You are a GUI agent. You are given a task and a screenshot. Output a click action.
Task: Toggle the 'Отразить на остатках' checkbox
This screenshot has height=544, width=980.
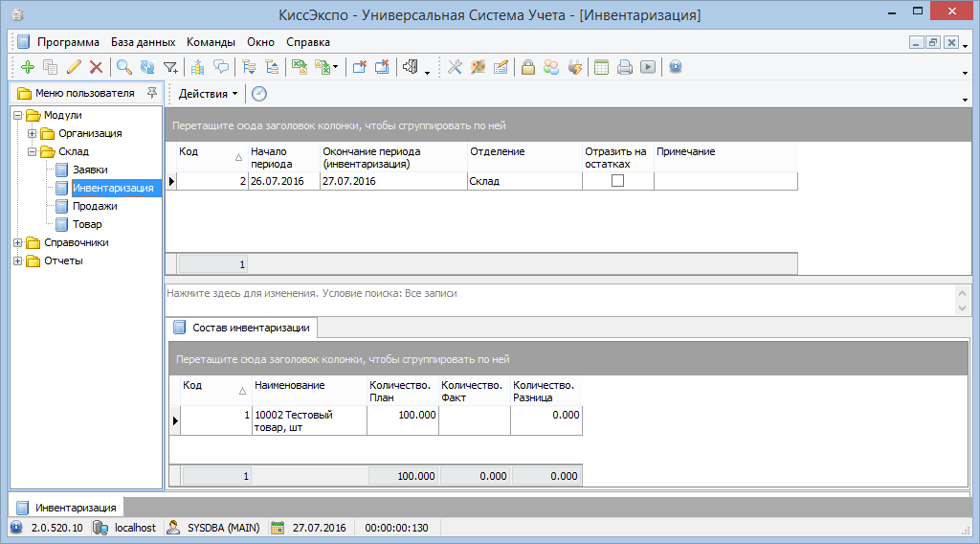pyautogui.click(x=617, y=181)
